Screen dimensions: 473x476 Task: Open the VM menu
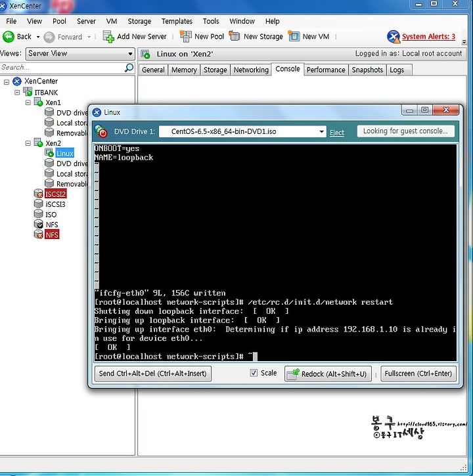pos(112,21)
